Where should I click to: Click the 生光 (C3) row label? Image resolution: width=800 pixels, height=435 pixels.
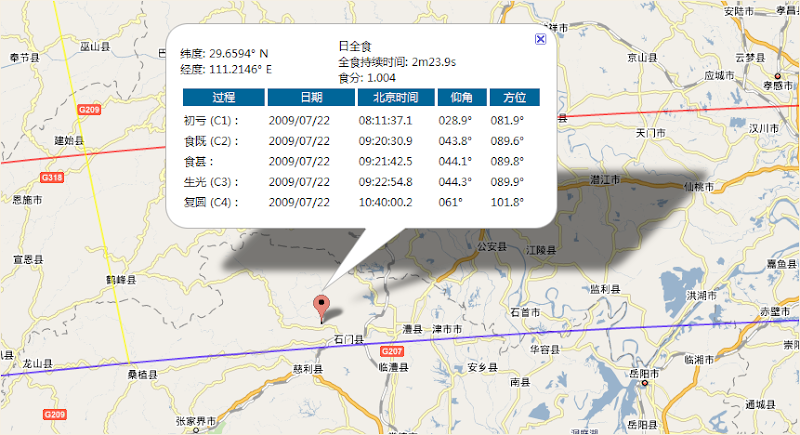coord(211,182)
